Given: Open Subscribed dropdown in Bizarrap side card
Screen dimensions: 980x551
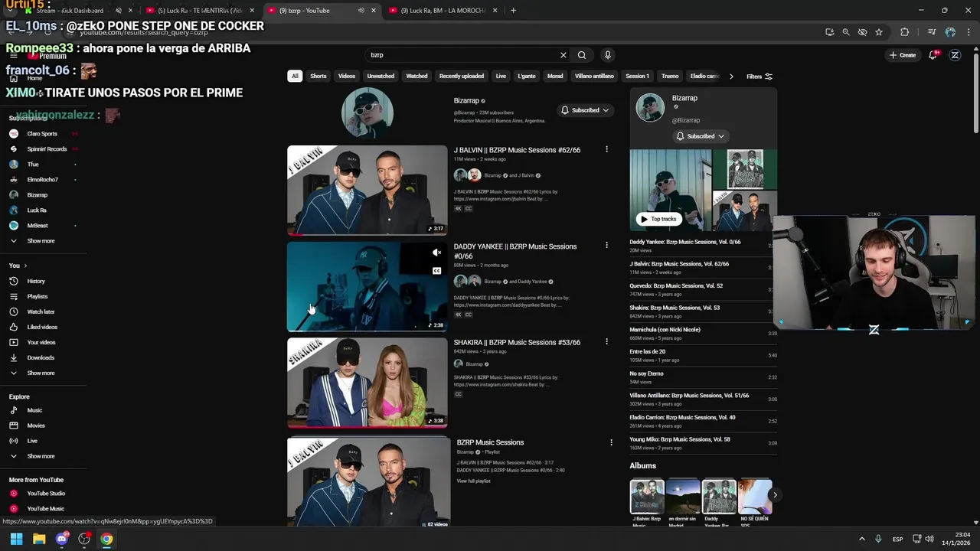Looking at the screenshot, I should [701, 136].
